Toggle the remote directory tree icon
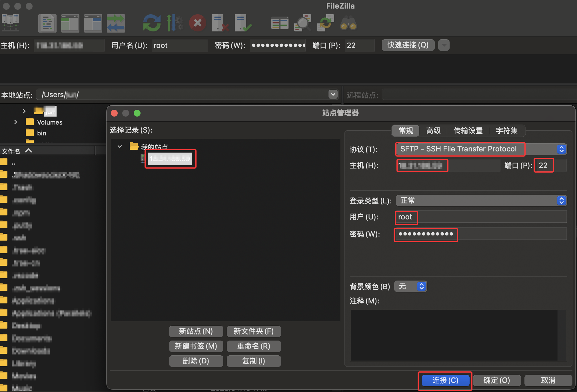This screenshot has width=577, height=392. 93,23
